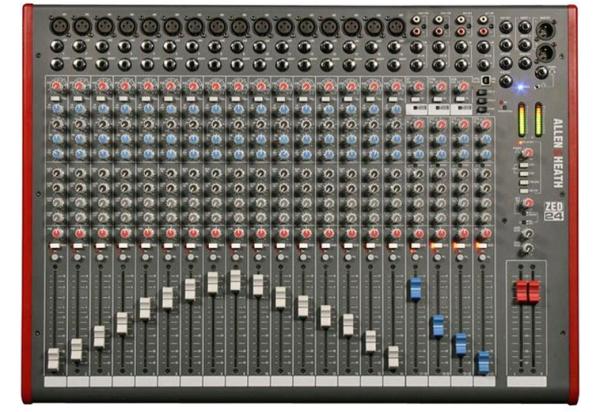Click the red pan knob on channel 1
600x412 pixels.
pyautogui.click(x=54, y=232)
